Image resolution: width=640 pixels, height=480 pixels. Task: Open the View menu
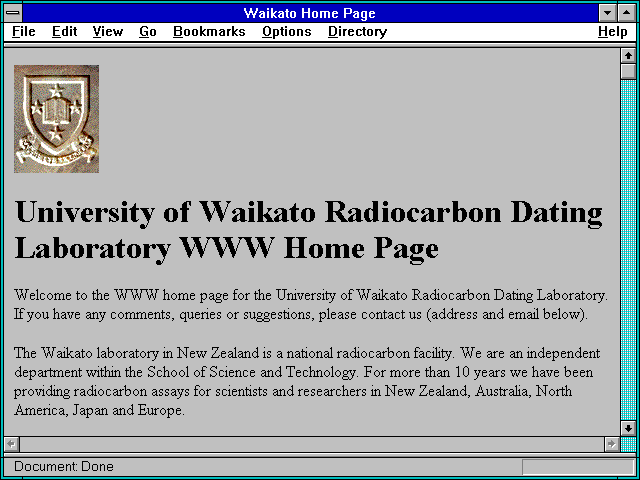[108, 32]
